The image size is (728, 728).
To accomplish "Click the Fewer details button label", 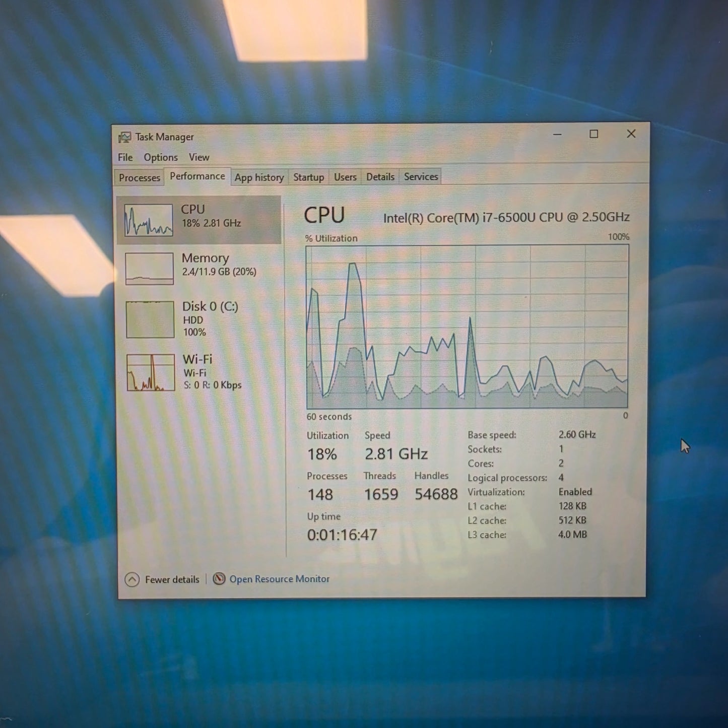I will coord(172,580).
